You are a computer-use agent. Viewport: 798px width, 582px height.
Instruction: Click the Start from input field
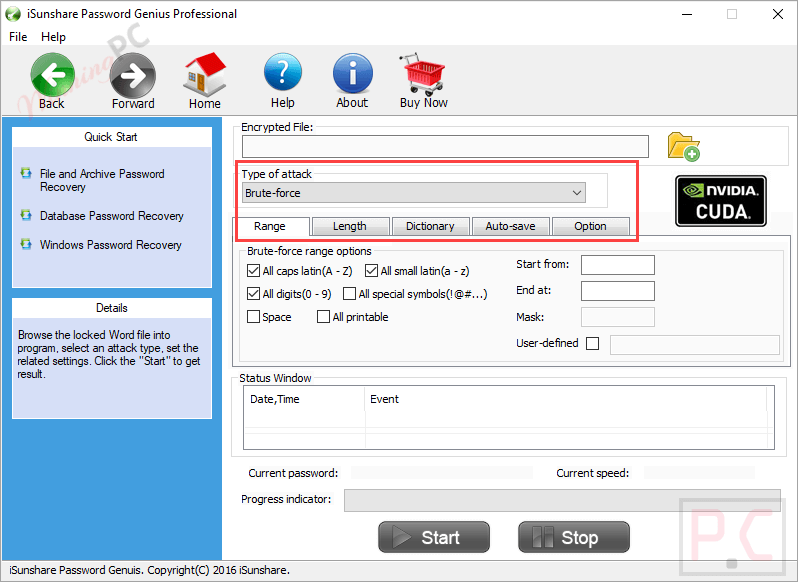tap(618, 265)
